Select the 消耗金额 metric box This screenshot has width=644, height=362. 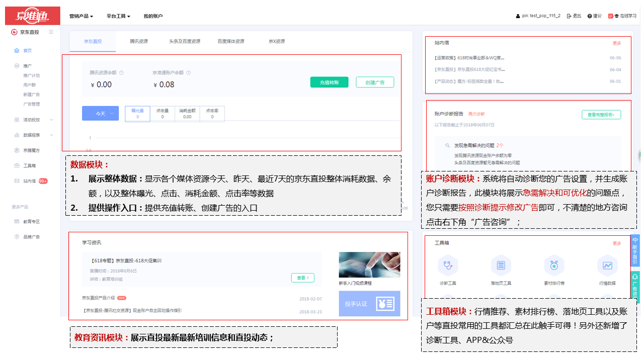[x=187, y=114]
